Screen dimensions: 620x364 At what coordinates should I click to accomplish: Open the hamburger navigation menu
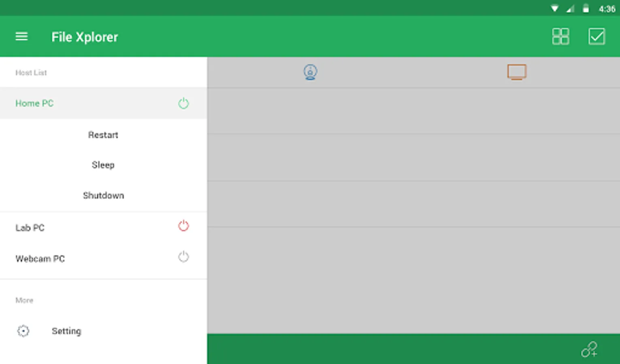21,37
